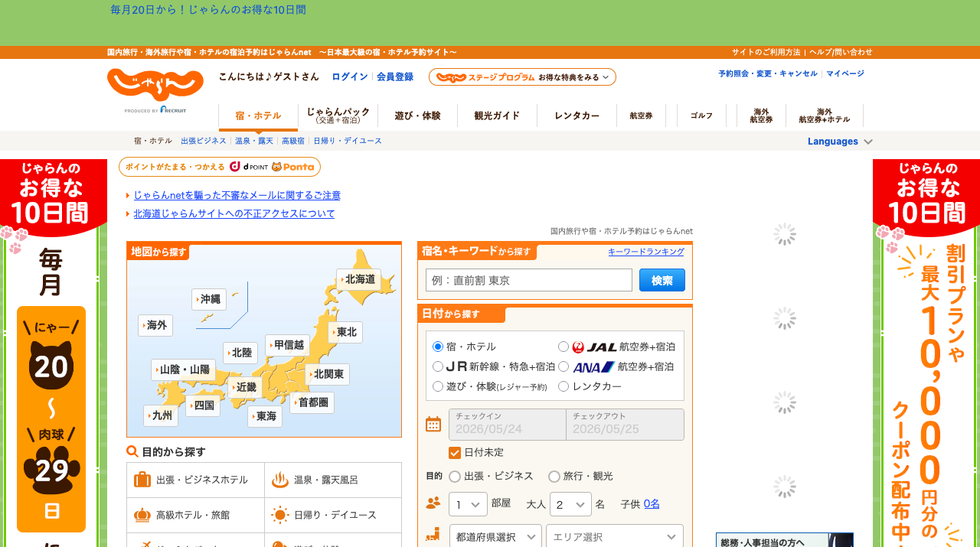Click the day-use sun icon

[280, 515]
